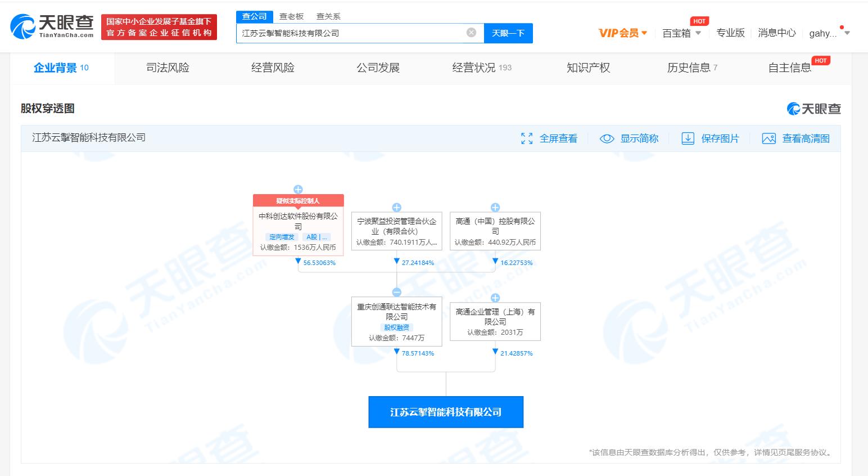This screenshot has width=868, height=476.
Task: Click the 56.53063% share percentage
Action: (x=319, y=263)
